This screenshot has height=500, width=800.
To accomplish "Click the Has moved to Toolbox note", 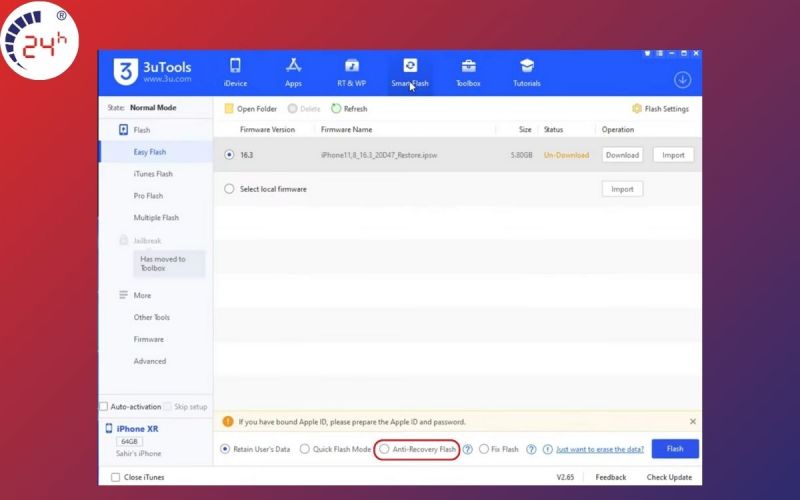I will [x=169, y=263].
